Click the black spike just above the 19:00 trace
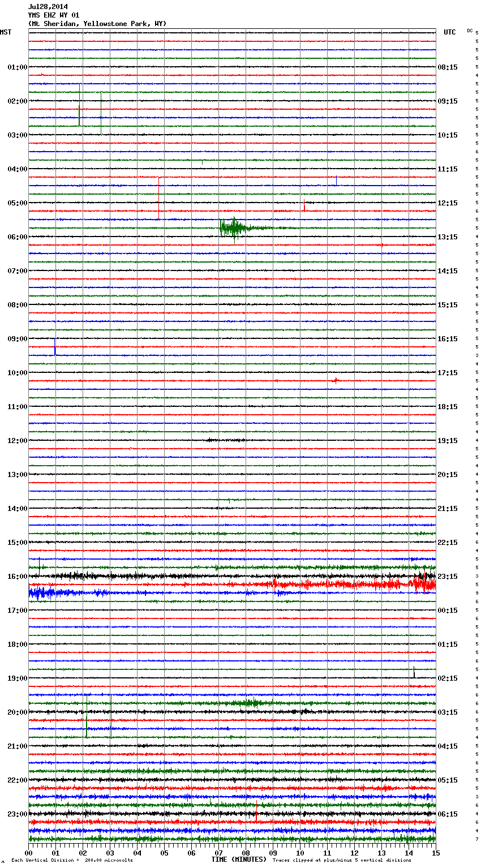 [414, 672]
